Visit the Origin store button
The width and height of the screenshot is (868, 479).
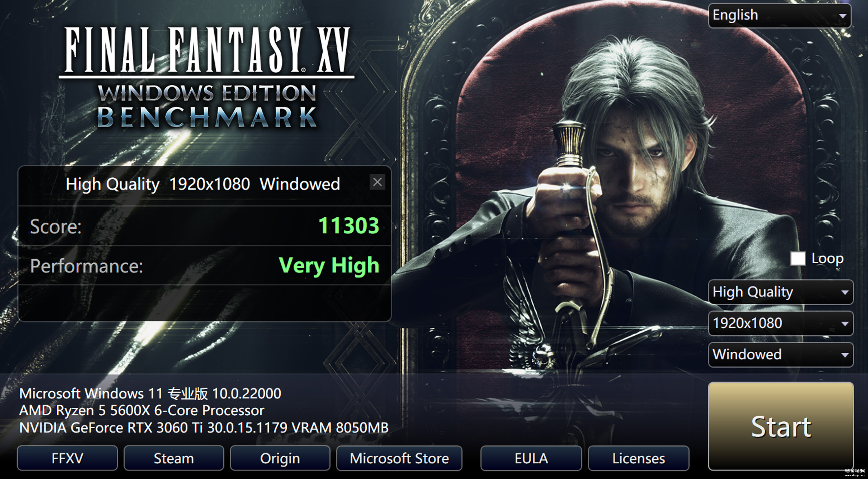[280, 458]
